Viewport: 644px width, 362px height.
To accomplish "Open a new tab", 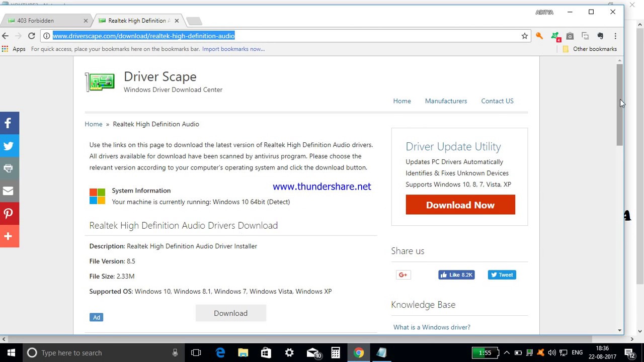I will [x=194, y=21].
